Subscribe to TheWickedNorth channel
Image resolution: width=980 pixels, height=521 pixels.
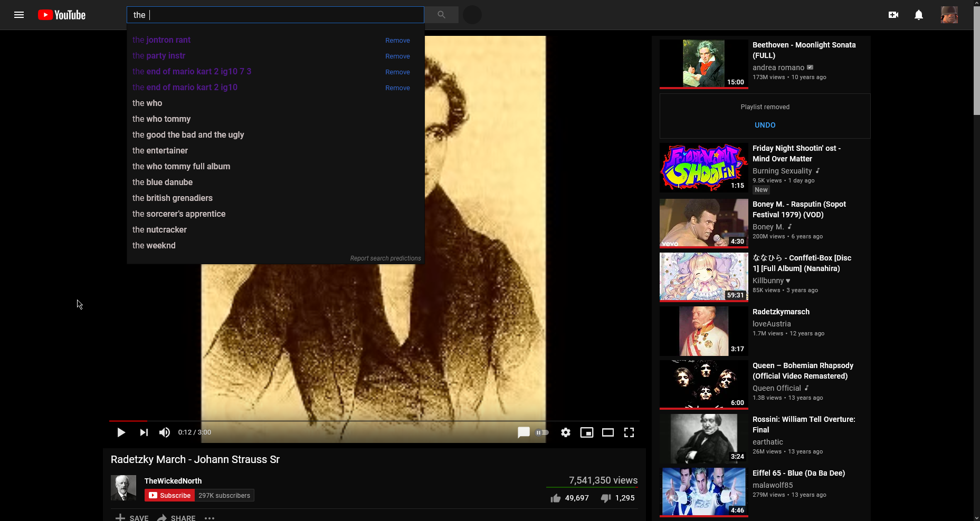click(x=169, y=495)
